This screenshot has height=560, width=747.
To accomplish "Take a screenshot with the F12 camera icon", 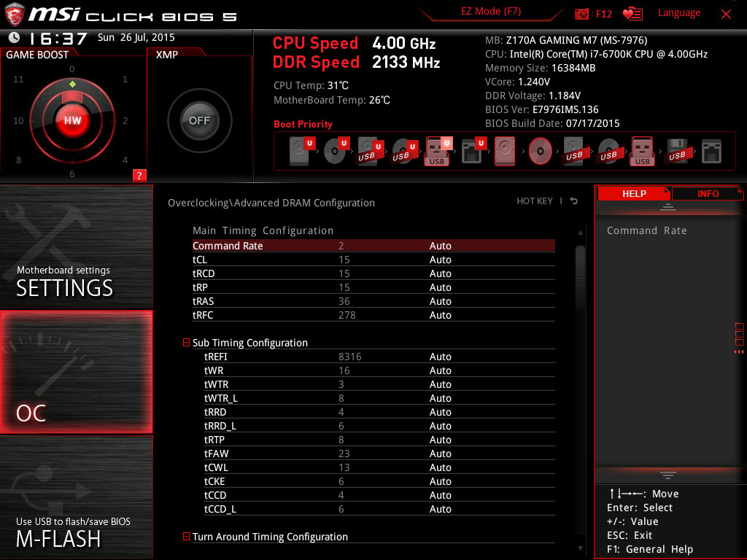I will pyautogui.click(x=581, y=14).
